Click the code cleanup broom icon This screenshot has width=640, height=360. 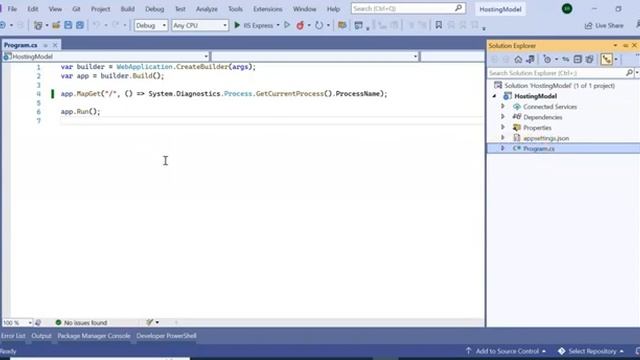pyautogui.click(x=150, y=322)
